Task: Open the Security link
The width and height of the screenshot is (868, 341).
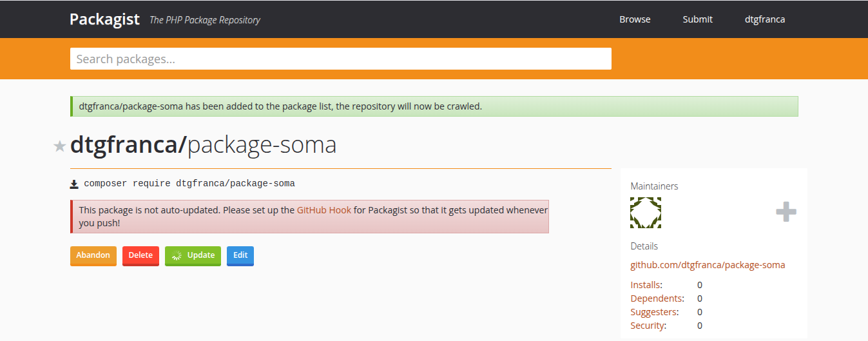Action: point(648,326)
